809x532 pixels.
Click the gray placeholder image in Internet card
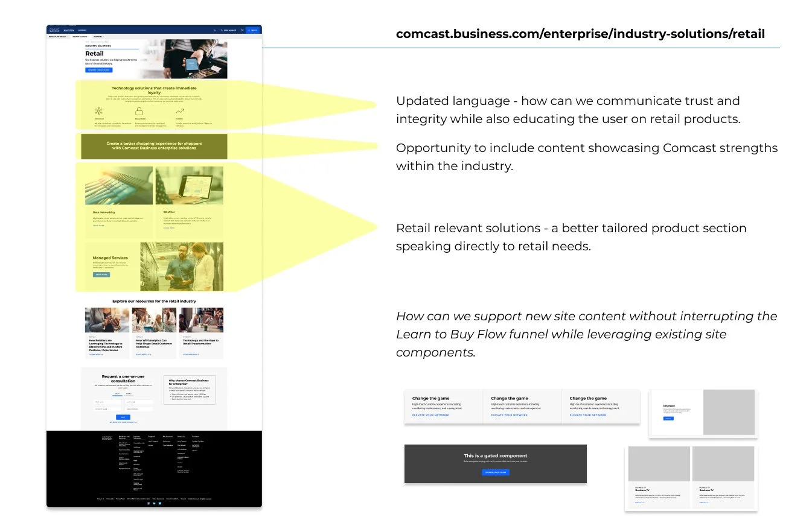click(x=729, y=412)
